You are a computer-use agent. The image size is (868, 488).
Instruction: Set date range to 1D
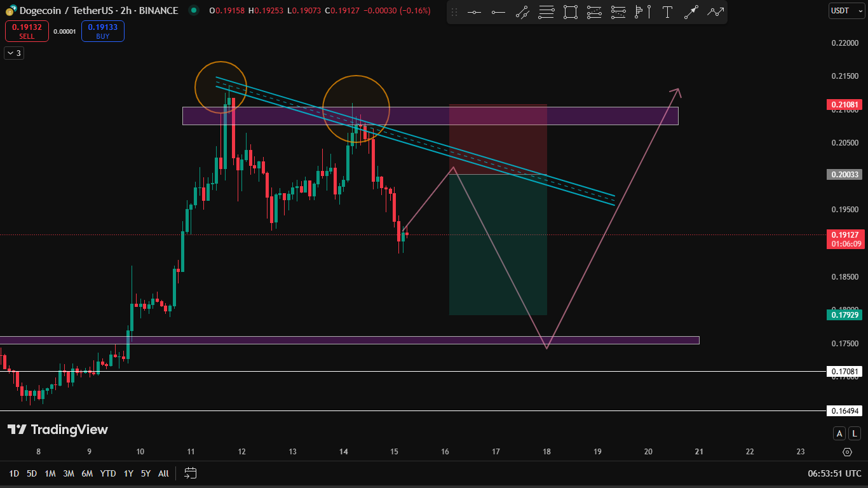pos(13,473)
